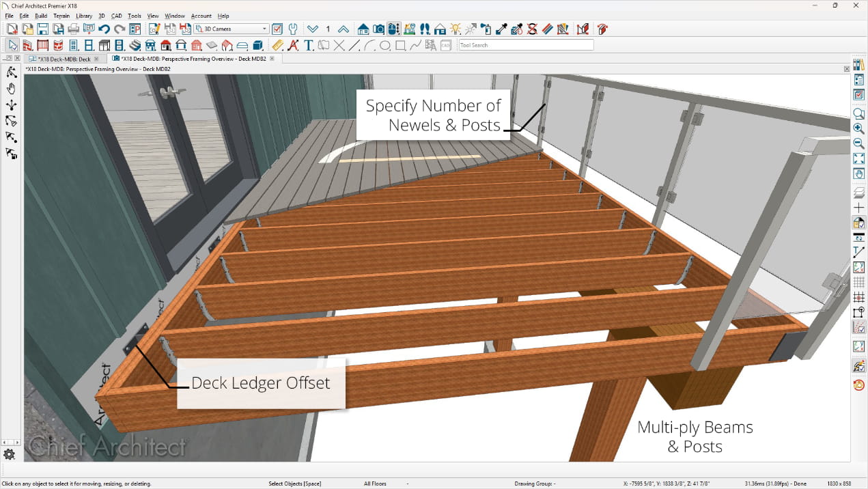Click the hand pan tool on left sidebar
The image size is (868, 489).
click(11, 89)
